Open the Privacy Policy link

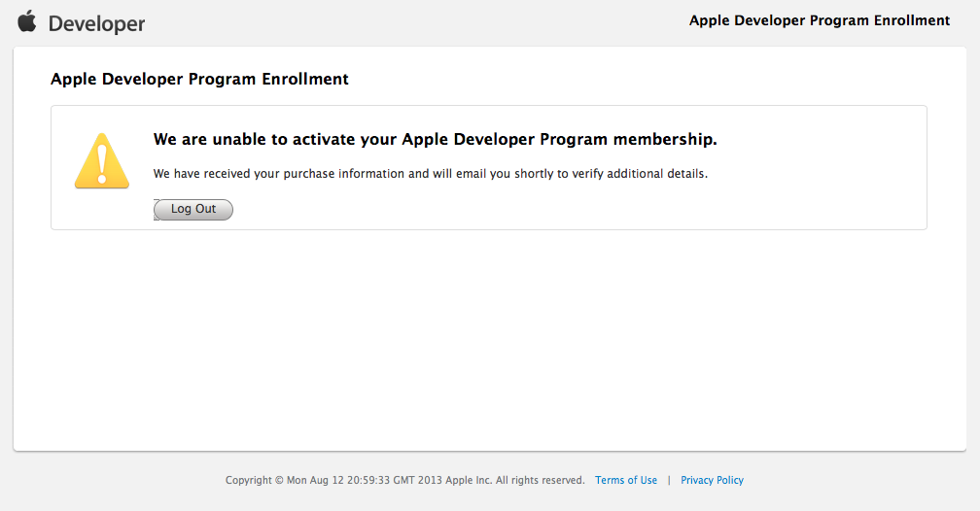pos(712,480)
